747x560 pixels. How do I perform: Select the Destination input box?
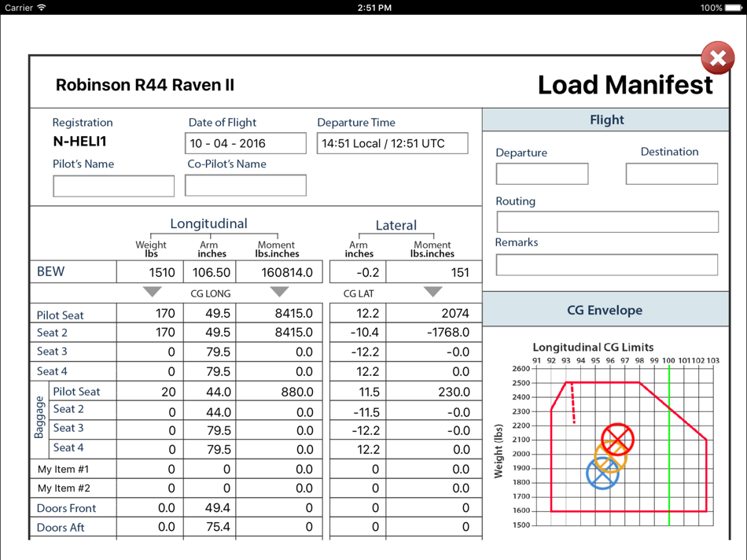coord(672,174)
